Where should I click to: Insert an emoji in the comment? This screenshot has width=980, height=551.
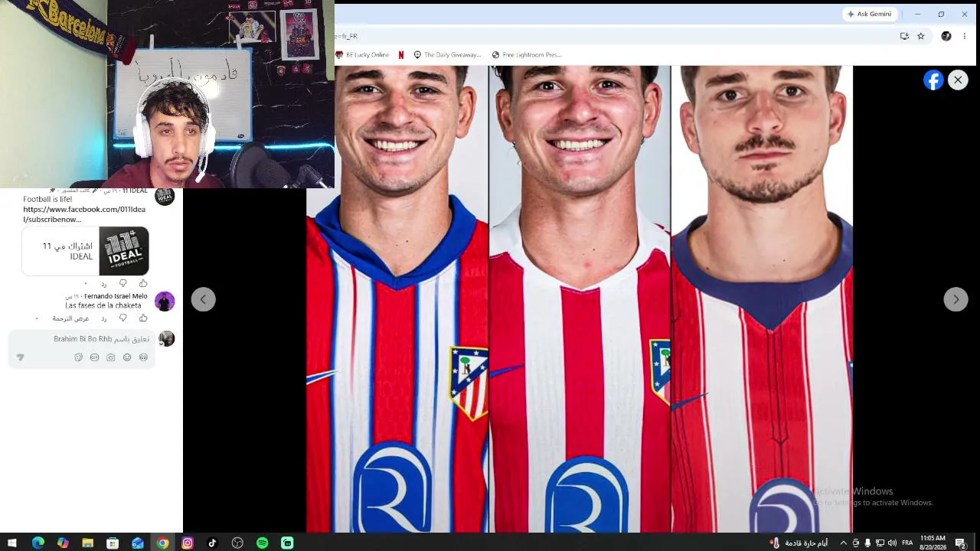tap(127, 357)
